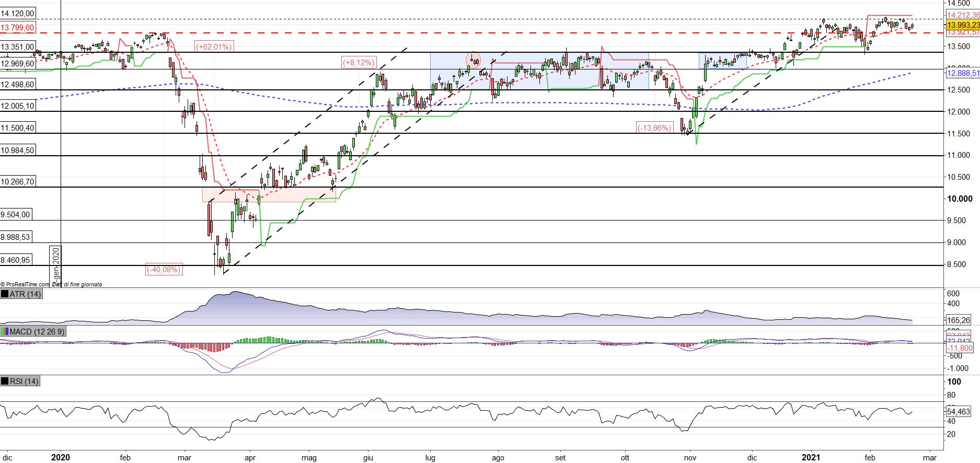
Task: Click the yellow 13.993,23 current price tag
Action: click(x=962, y=25)
